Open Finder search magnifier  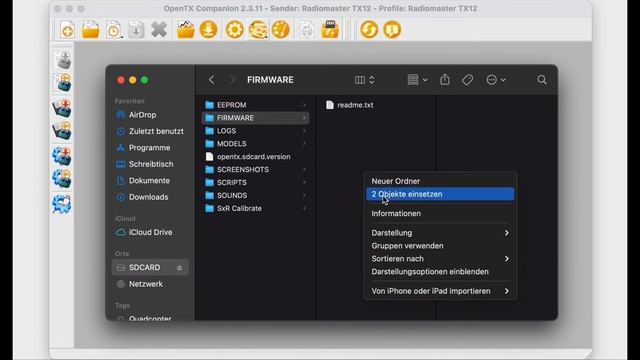(x=542, y=80)
